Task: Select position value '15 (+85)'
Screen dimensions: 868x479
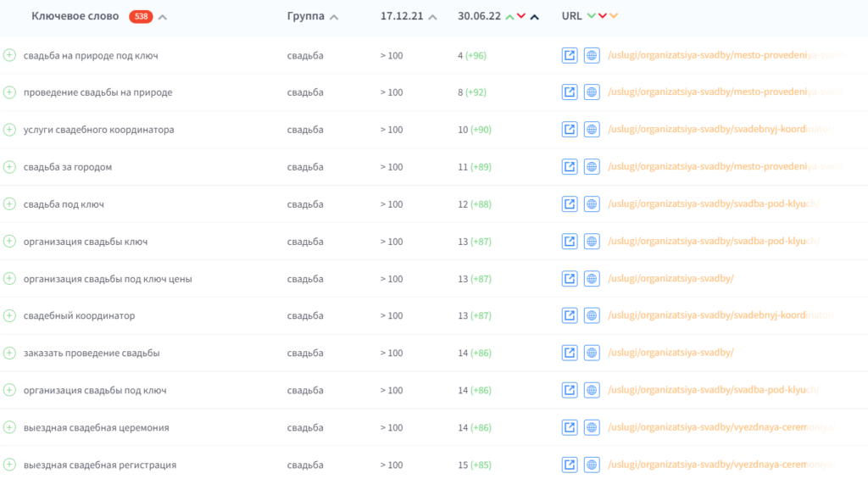Action: 475,465
